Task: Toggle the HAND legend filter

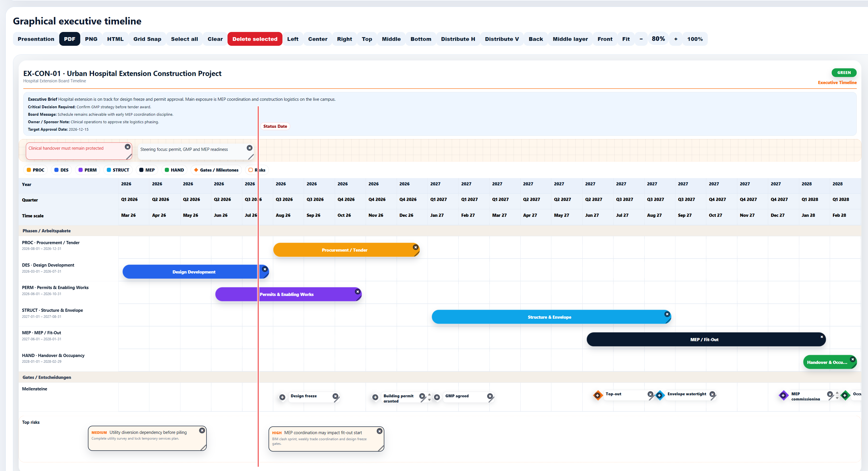Action: [174, 170]
